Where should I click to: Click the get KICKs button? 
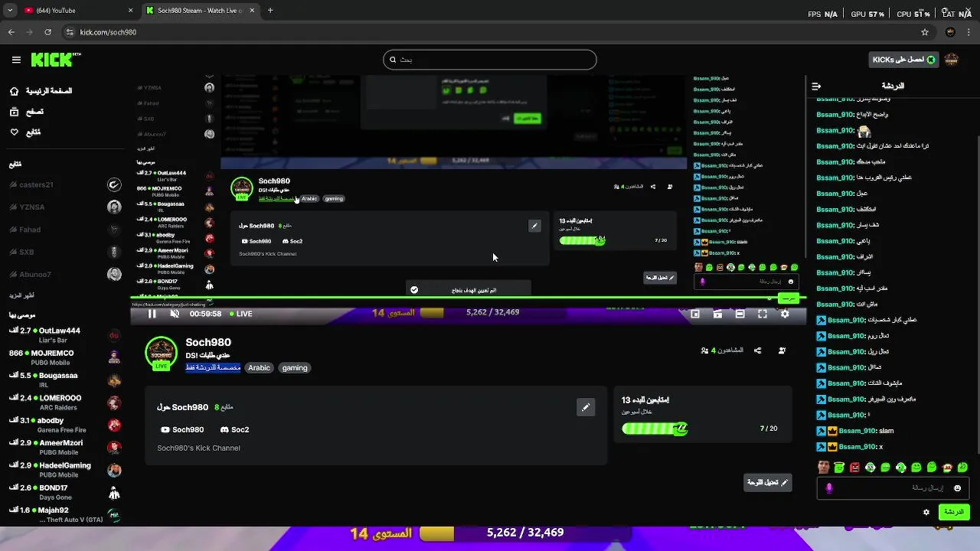pos(904,60)
